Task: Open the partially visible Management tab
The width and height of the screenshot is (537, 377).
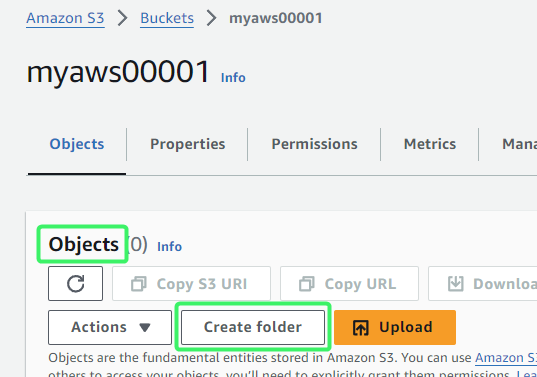Action: tap(519, 144)
